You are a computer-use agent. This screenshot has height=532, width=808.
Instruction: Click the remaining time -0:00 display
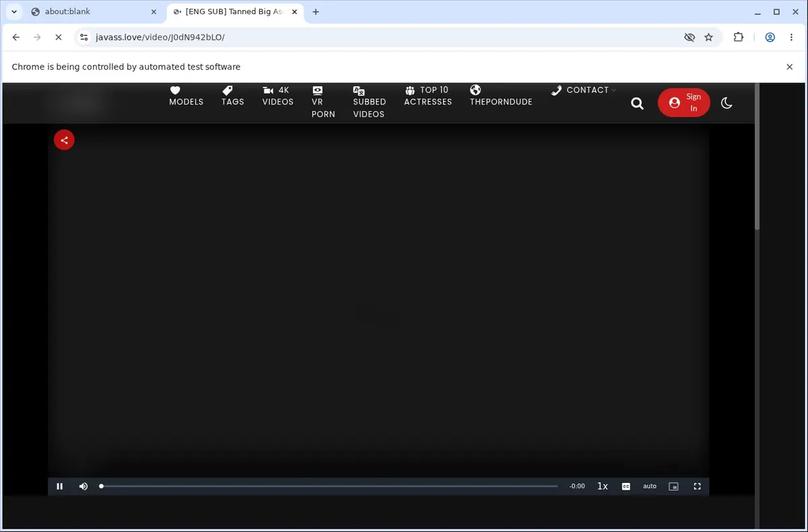[x=577, y=486]
